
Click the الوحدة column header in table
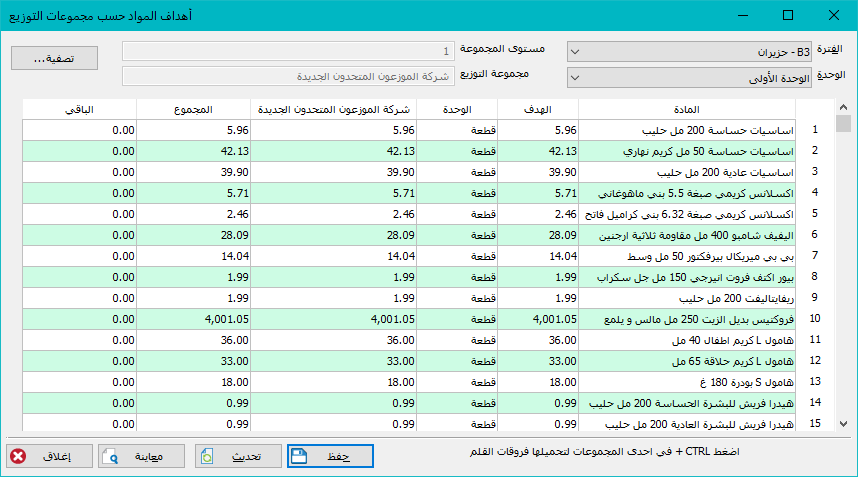click(457, 109)
